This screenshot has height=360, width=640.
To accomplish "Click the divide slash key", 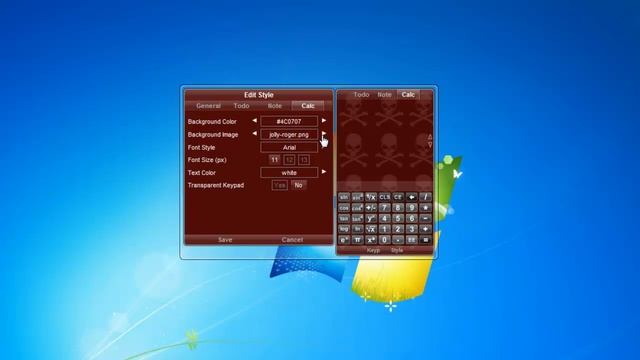I will (x=425, y=197).
